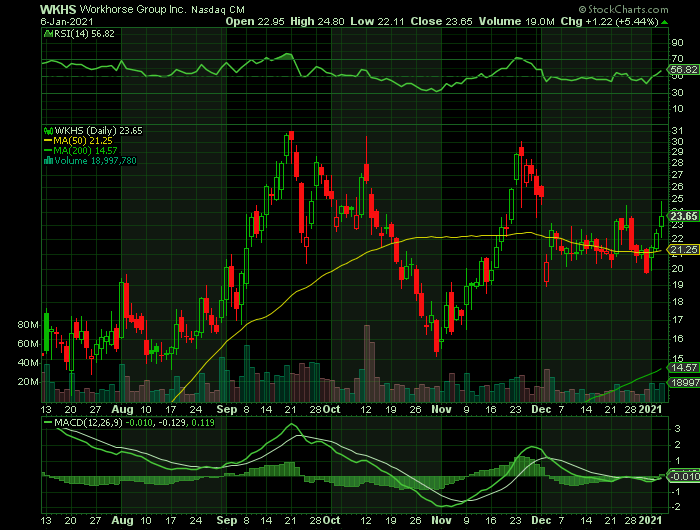The image size is (700, 530).
Task: Click the 56.82 RSI value tag on right axis
Action: 683,70
